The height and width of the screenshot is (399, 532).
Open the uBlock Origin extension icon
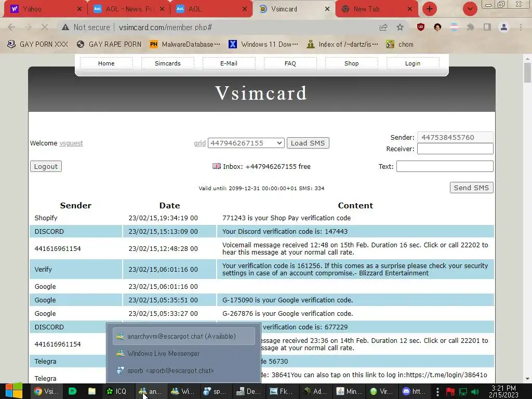(421, 27)
